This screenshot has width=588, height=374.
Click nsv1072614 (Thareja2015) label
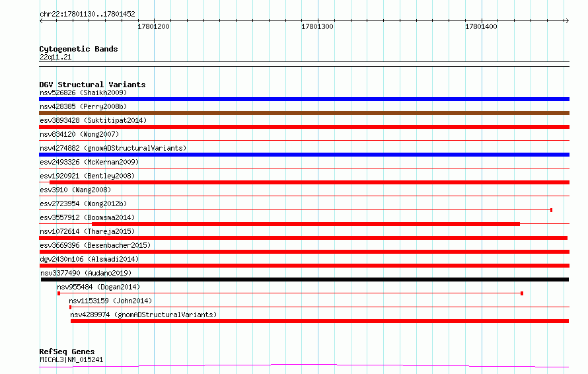point(87,231)
